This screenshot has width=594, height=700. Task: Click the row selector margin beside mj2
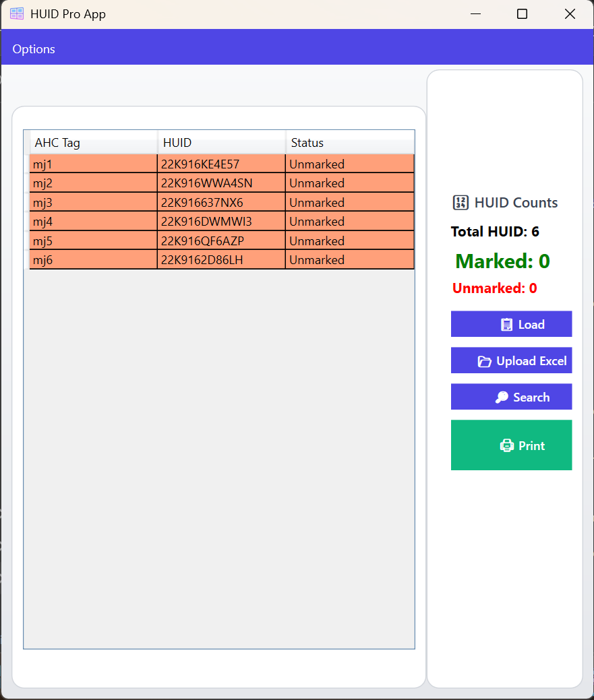pyautogui.click(x=27, y=183)
